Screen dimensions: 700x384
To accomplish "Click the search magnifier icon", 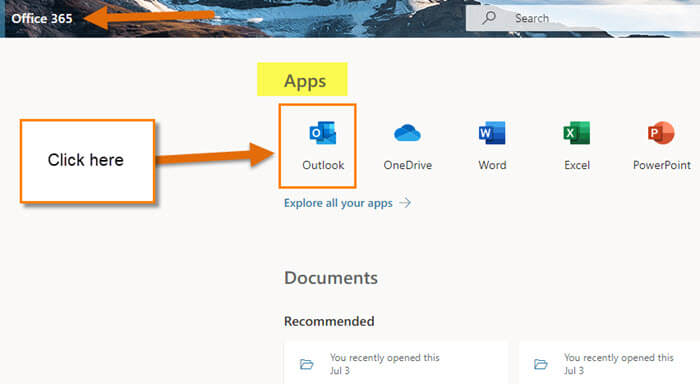I will (489, 18).
